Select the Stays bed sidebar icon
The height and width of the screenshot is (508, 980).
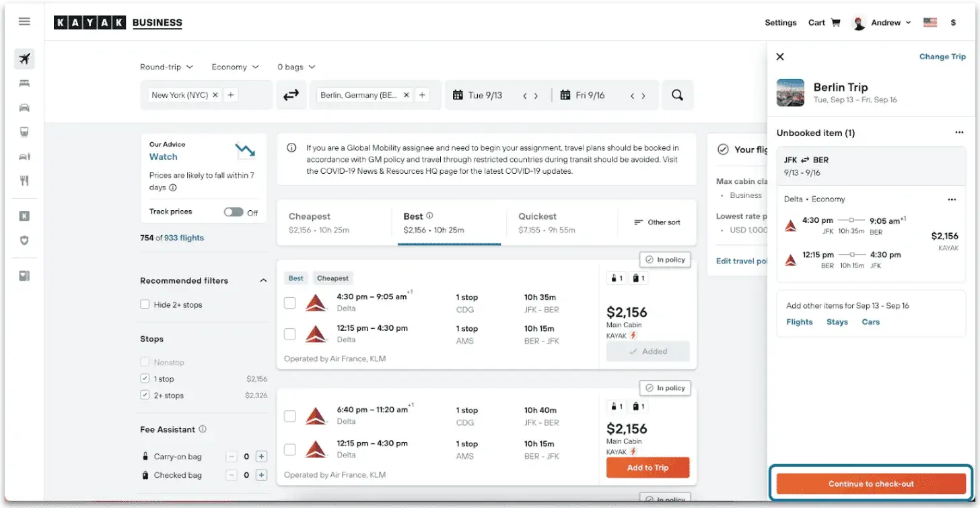coord(24,84)
